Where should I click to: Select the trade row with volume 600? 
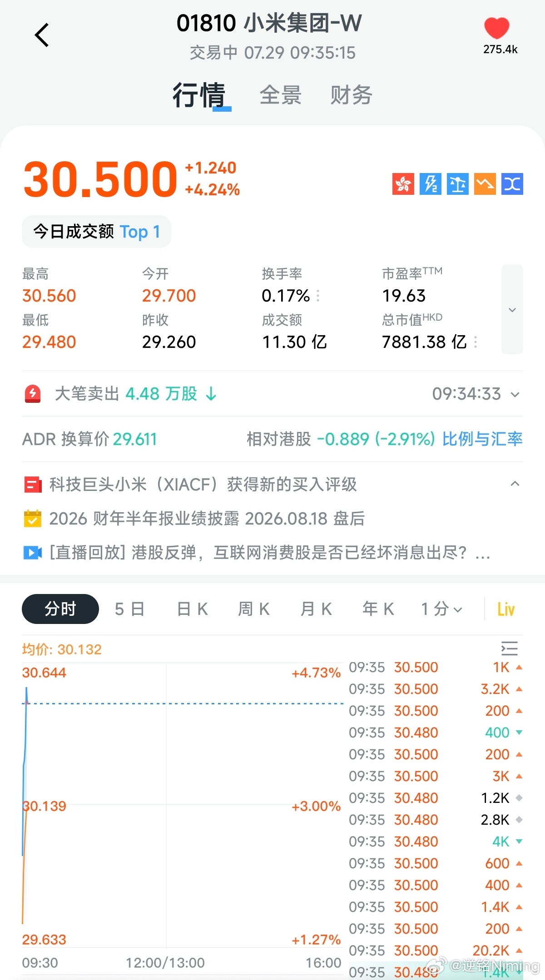pyautogui.click(x=436, y=863)
